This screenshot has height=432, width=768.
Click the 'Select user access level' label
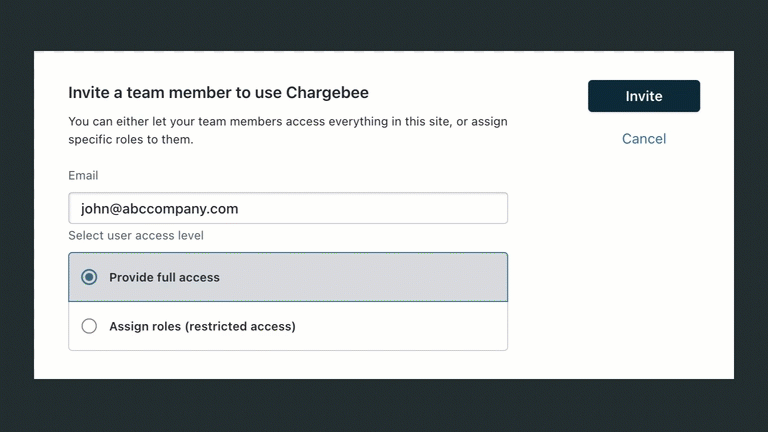pos(136,236)
